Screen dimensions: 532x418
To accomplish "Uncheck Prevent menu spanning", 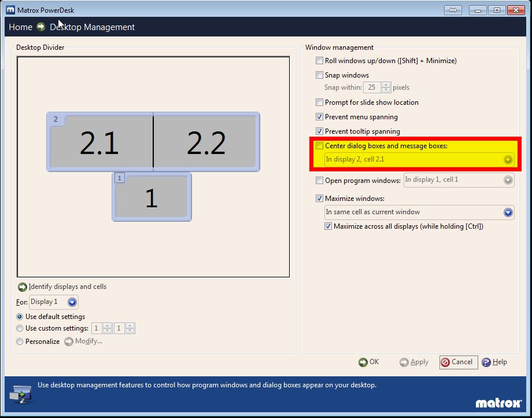I will [319, 116].
